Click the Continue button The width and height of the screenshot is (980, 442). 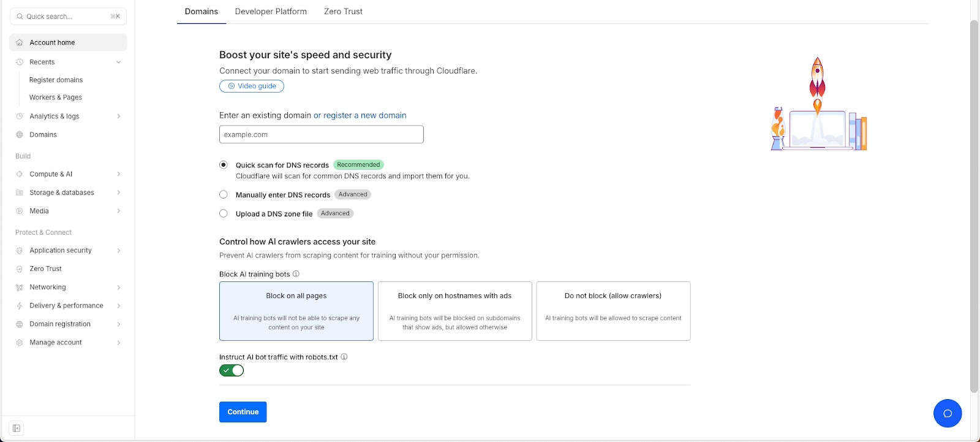(243, 412)
